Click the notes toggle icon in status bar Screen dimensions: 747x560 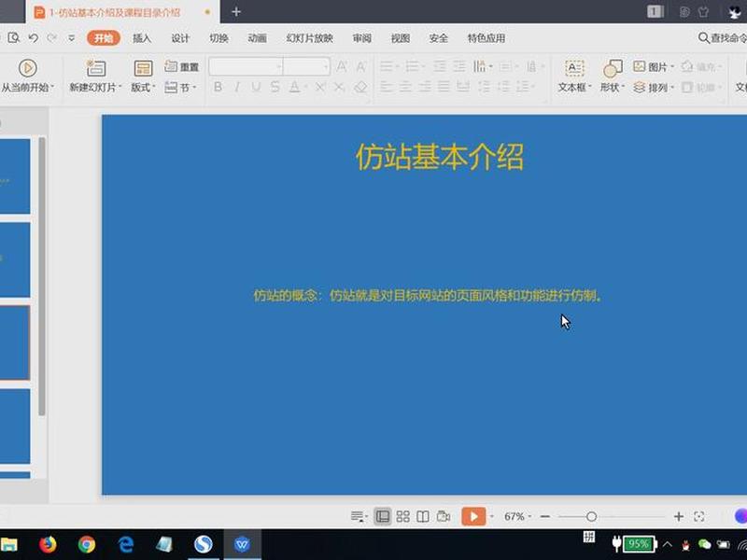point(358,516)
